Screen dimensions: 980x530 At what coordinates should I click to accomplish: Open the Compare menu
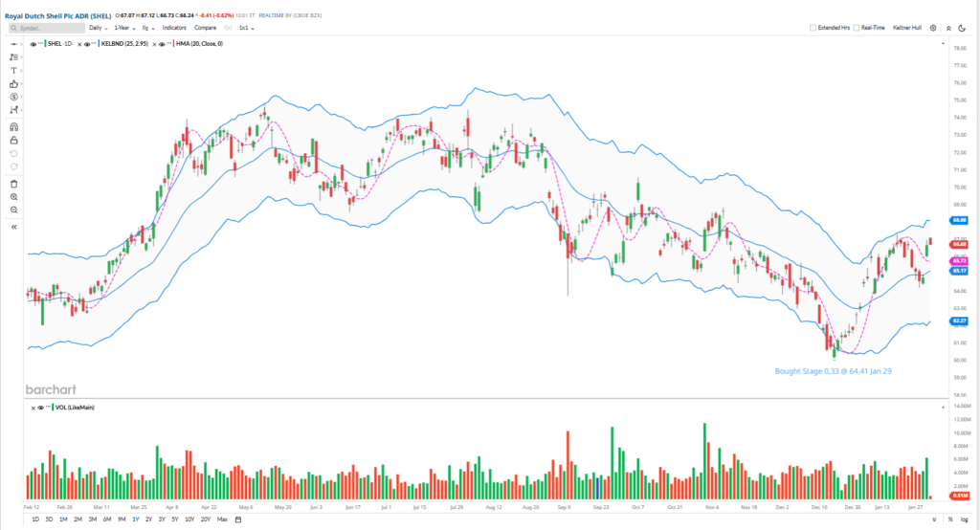coord(205,29)
